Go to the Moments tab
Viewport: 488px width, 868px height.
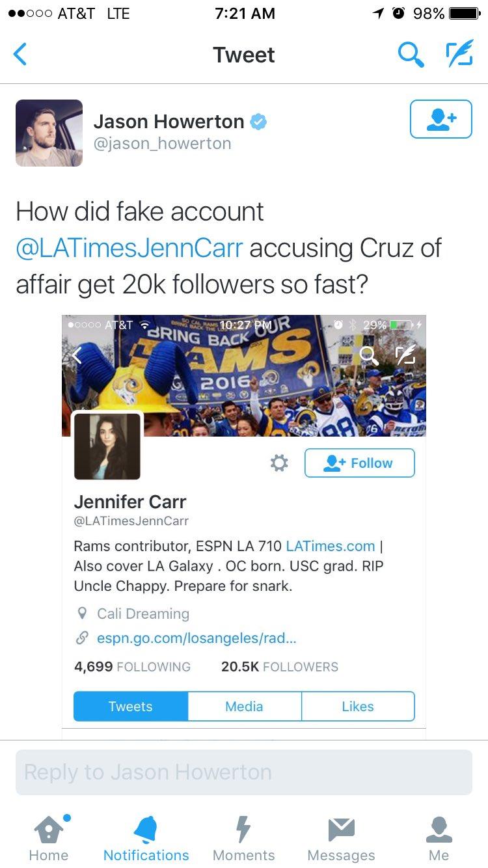(x=243, y=837)
